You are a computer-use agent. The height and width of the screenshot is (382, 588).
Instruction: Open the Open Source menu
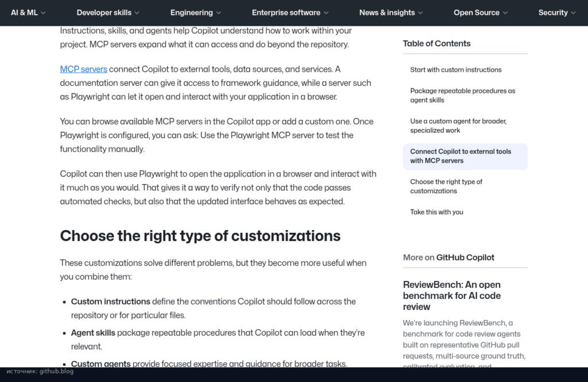point(481,13)
